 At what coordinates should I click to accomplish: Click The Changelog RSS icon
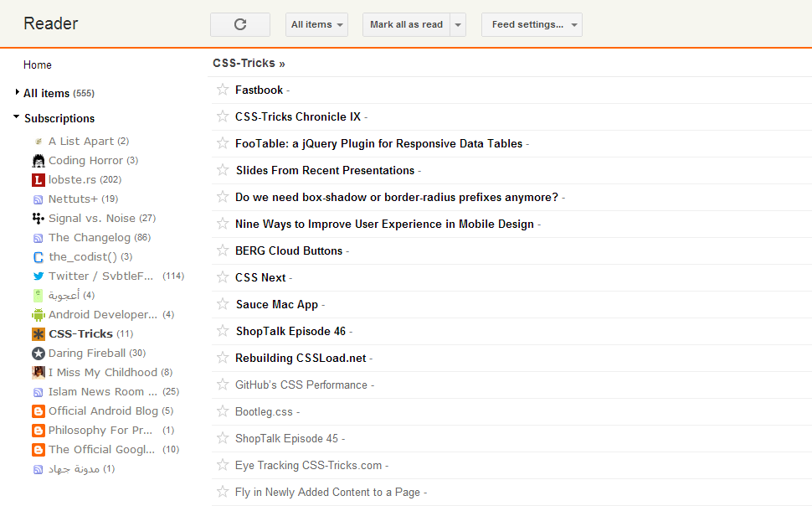(x=39, y=238)
